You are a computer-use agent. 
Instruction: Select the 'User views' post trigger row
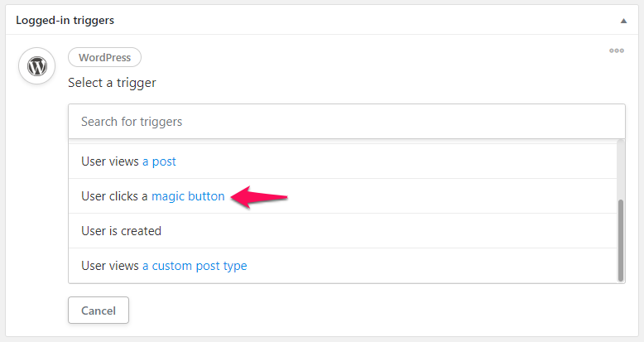[343, 161]
